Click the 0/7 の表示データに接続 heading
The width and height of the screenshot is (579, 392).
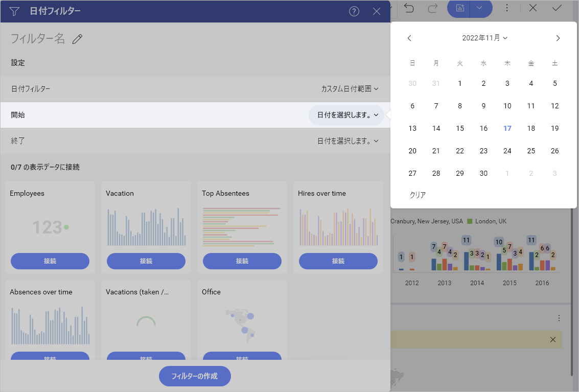point(45,167)
